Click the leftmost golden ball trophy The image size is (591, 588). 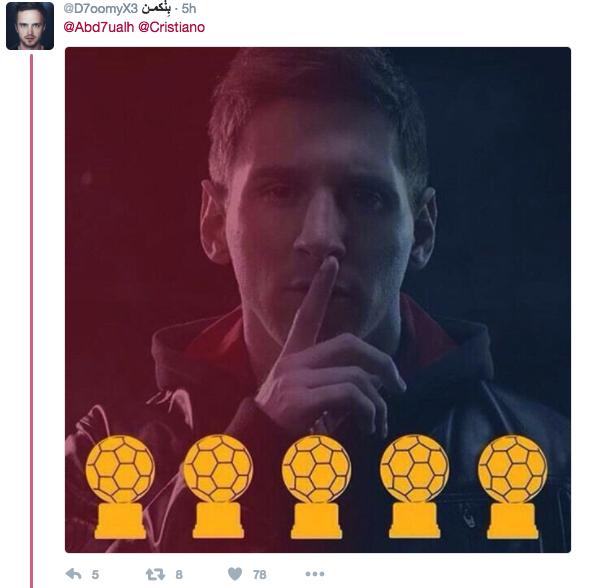[120, 487]
